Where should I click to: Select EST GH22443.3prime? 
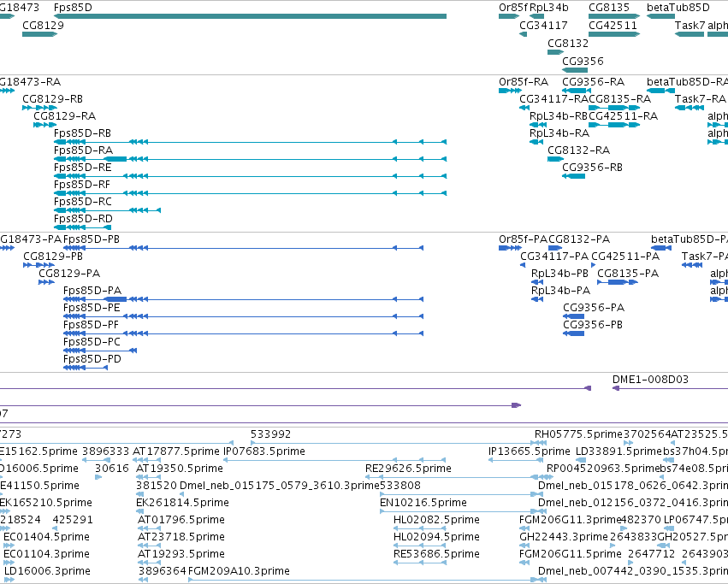[563, 538]
